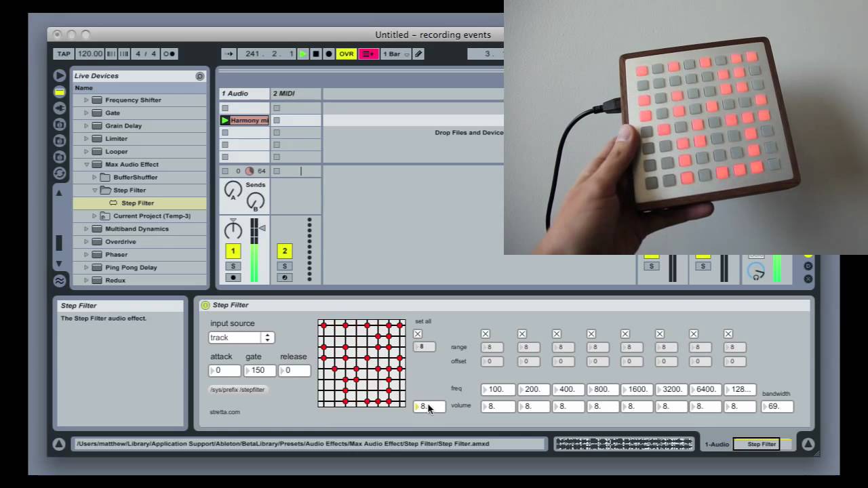This screenshot has height=488, width=868.
Task: Select the Ping Pong Delay row
Action: tap(140, 267)
